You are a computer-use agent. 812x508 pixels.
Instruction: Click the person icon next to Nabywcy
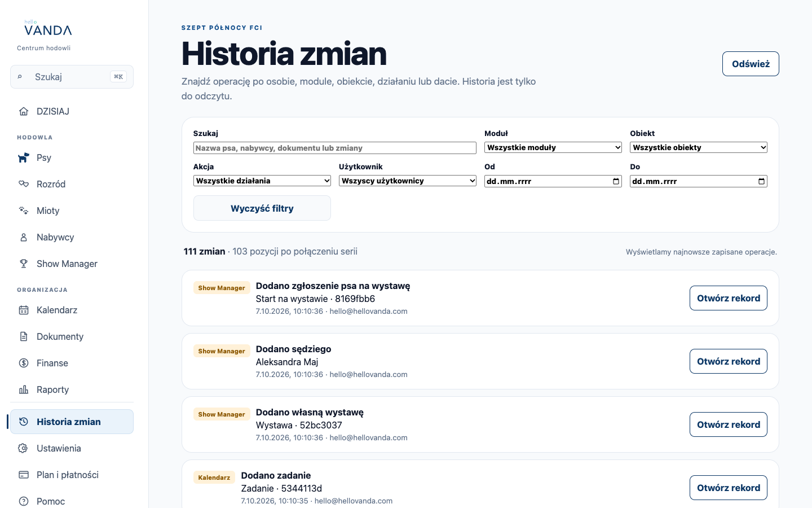pos(24,237)
